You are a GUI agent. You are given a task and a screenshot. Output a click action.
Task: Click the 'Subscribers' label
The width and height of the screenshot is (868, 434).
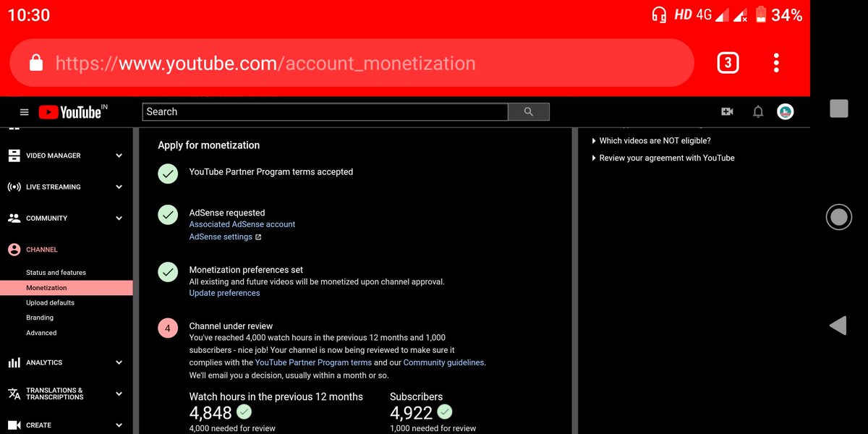[x=416, y=396]
